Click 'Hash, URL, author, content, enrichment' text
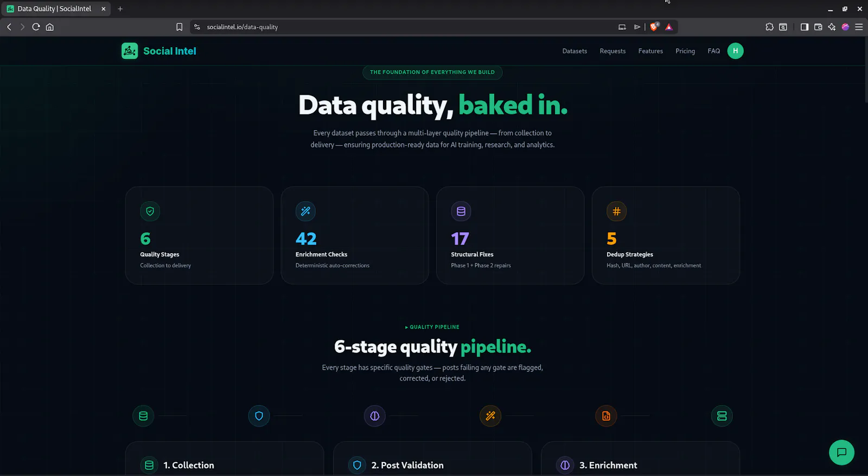The height and width of the screenshot is (476, 868). 654,266
